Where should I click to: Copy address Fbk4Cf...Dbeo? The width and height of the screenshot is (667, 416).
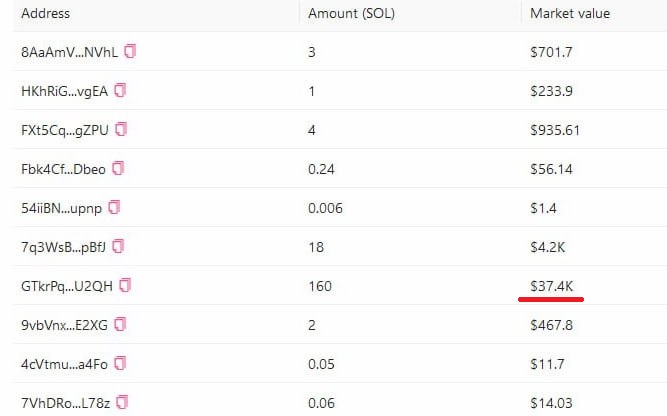(x=118, y=168)
